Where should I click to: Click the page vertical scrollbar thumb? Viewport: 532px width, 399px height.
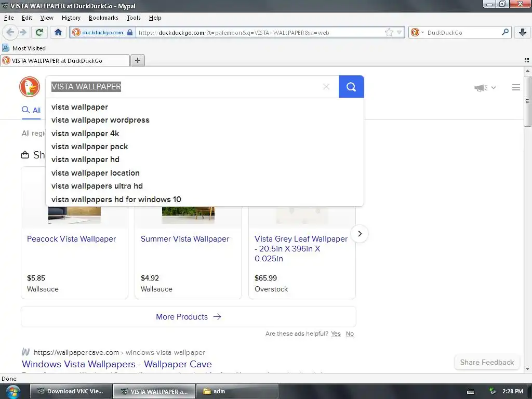527,101
